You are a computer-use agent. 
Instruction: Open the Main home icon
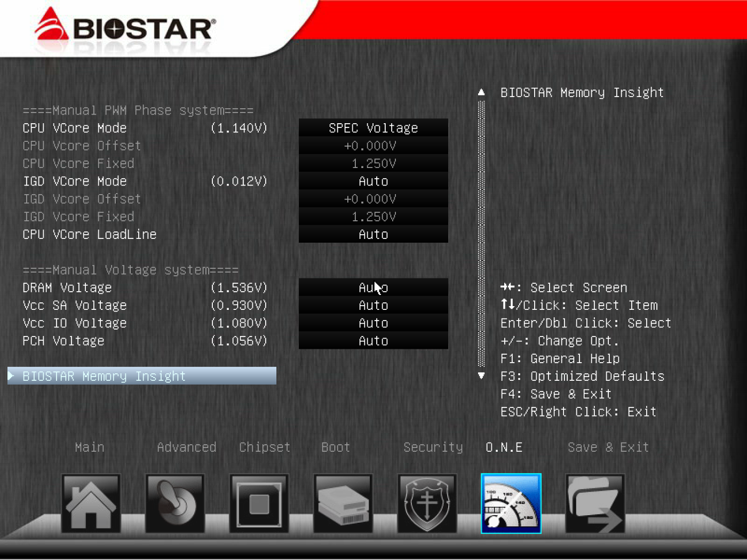(x=91, y=503)
